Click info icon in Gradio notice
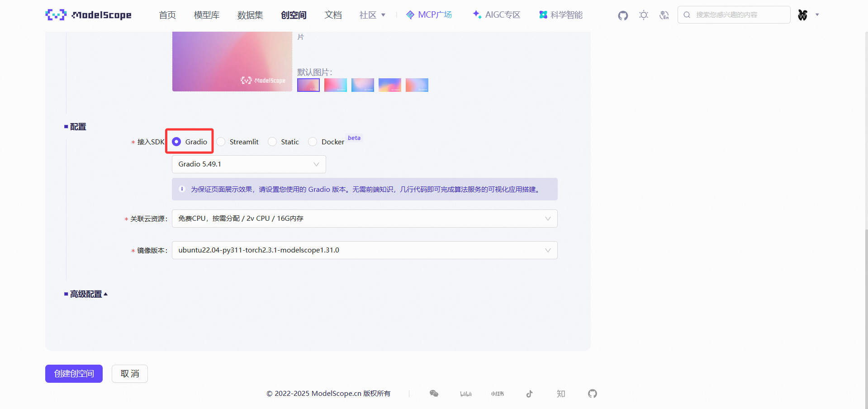The width and height of the screenshot is (868, 409). (182, 189)
